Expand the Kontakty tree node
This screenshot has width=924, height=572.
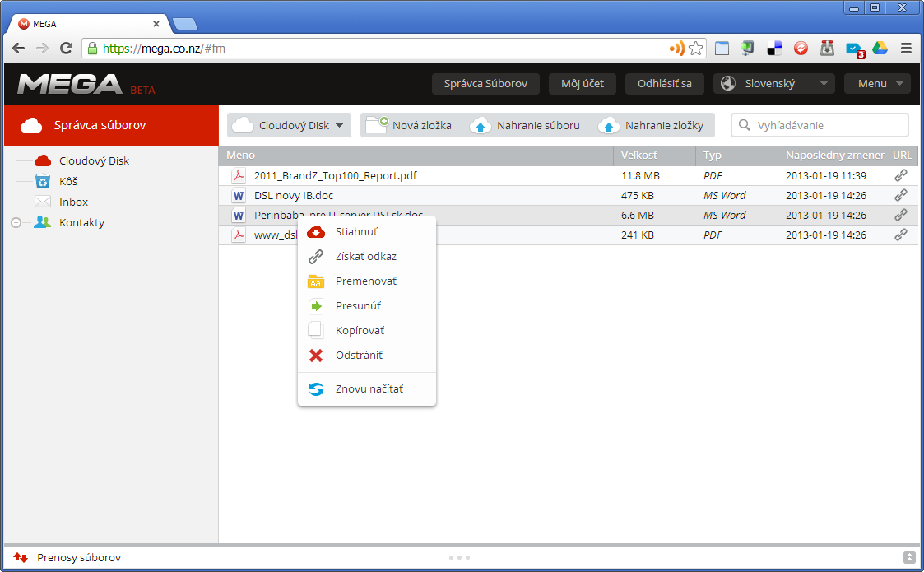(x=16, y=223)
